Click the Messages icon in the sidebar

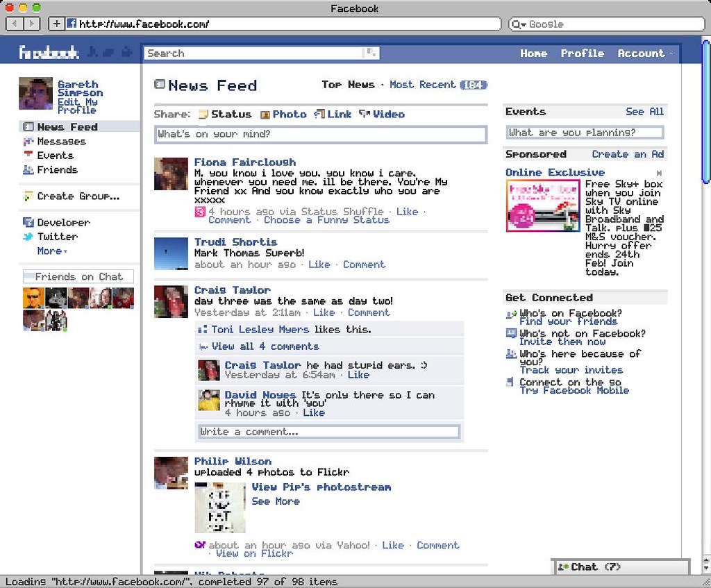coord(28,141)
